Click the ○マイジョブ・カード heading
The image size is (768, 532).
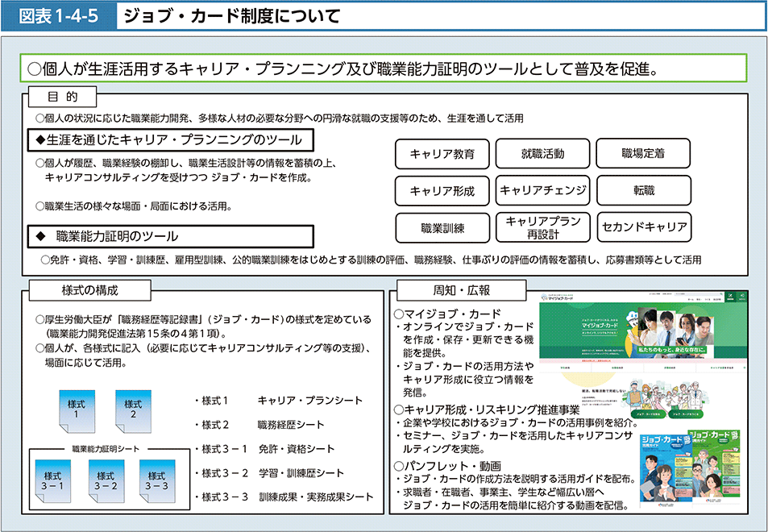[448, 314]
